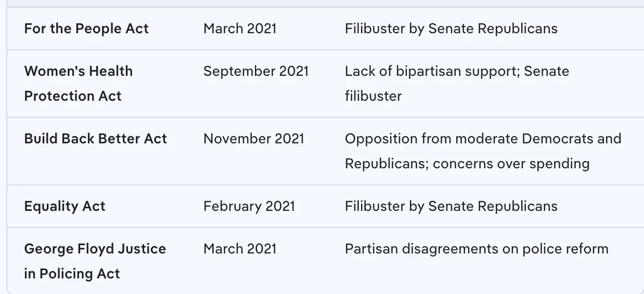Select the "Build Back Better Act" cell
The image size is (644, 294).
[95, 139]
